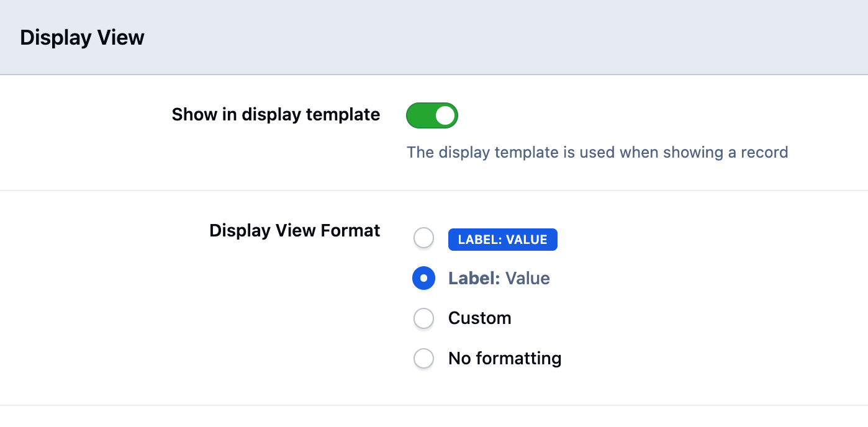Screen dimensions: 868x427
Task: Select the LABEL: VALUE styled preview chip
Action: tap(502, 239)
